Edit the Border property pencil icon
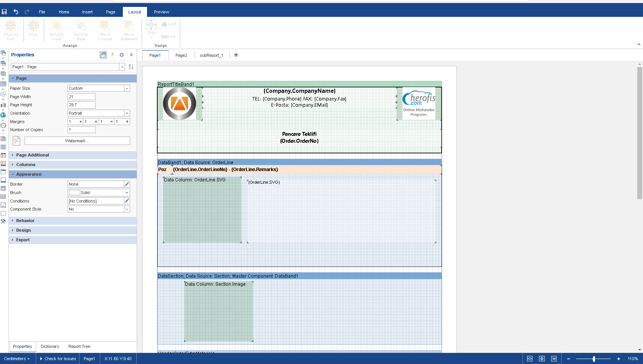This screenshot has width=643, height=364. [127, 184]
